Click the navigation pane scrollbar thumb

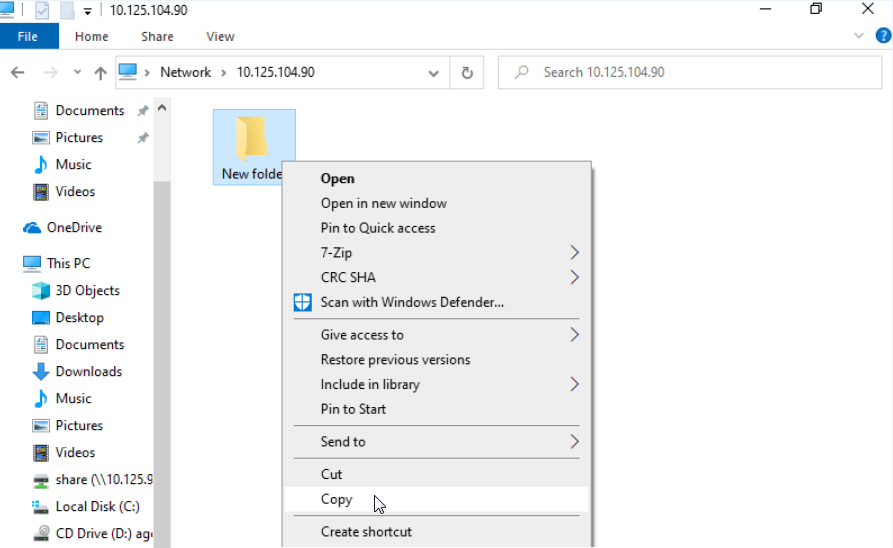162,363
